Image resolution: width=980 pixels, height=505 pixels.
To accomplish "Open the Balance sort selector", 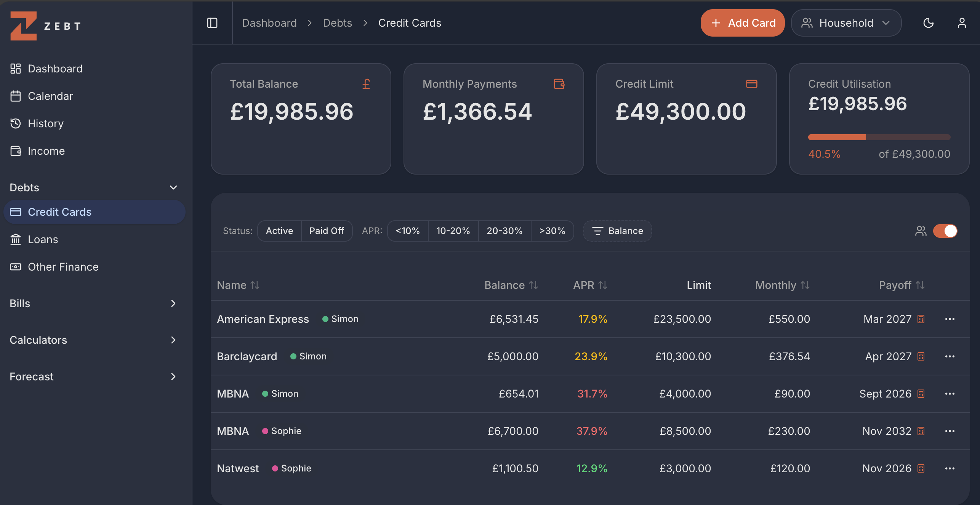I will point(617,231).
